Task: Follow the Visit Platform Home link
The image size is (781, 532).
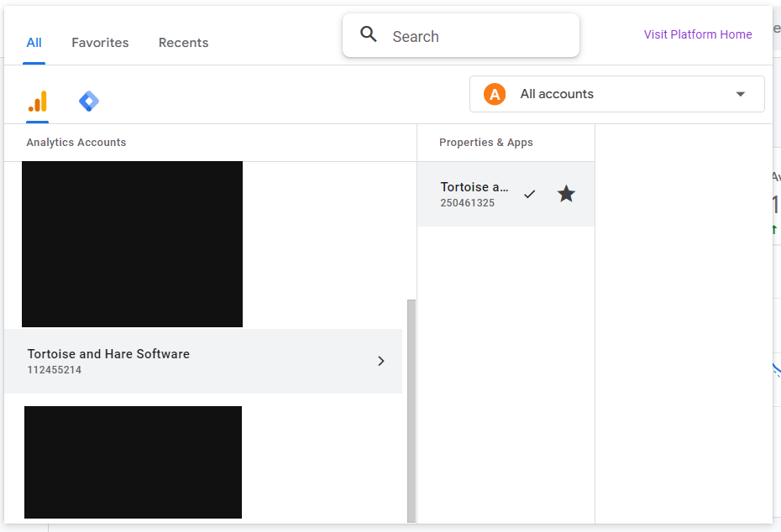Action: [x=698, y=34]
